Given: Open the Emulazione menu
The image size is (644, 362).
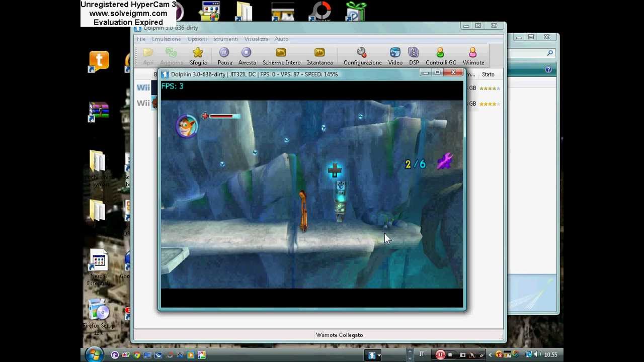Looking at the screenshot, I should [167, 39].
